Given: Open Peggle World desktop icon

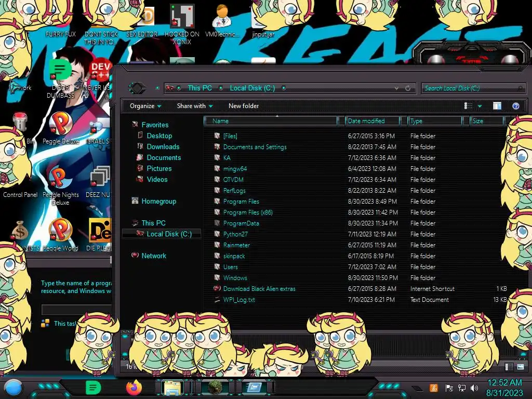Looking at the screenshot, I should (60, 235).
